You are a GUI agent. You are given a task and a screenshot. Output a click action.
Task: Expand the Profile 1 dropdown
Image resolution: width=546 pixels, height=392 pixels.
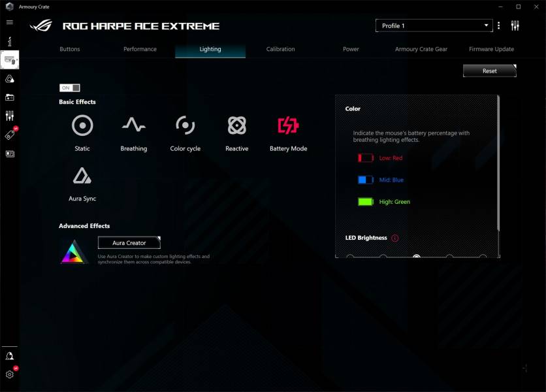click(434, 25)
